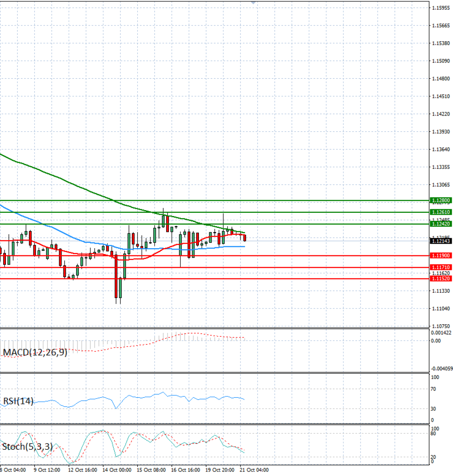Select the red 1.11900 support level tag
The width and height of the screenshot is (453, 476).
tap(441, 255)
